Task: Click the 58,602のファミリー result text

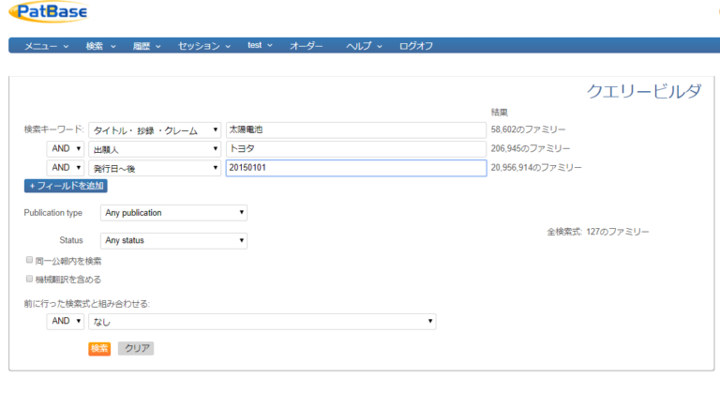Action: tap(528, 129)
